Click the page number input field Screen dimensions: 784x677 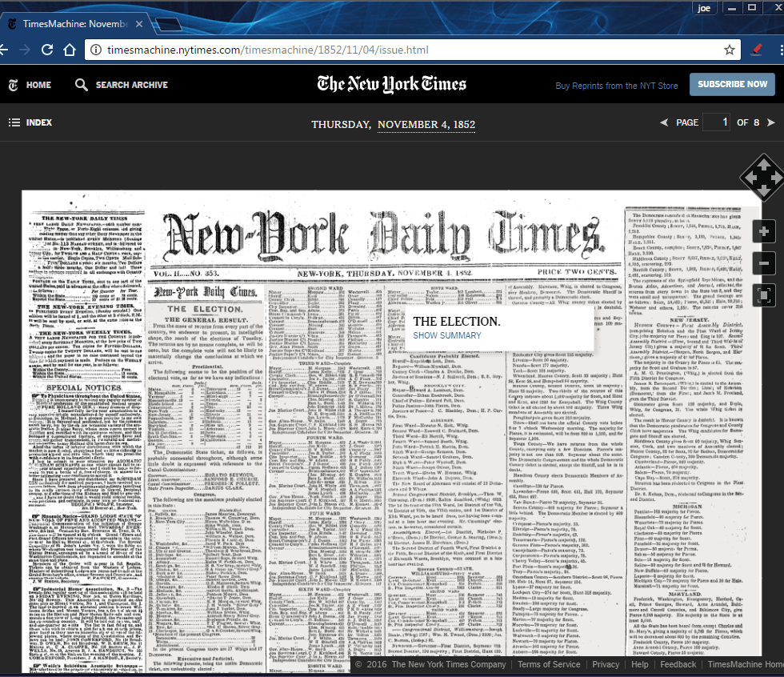pyautogui.click(x=716, y=122)
